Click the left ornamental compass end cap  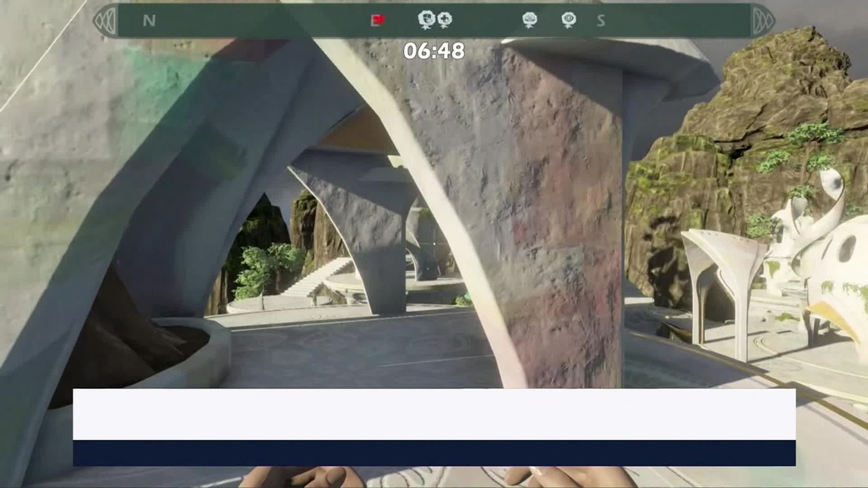pyautogui.click(x=105, y=21)
